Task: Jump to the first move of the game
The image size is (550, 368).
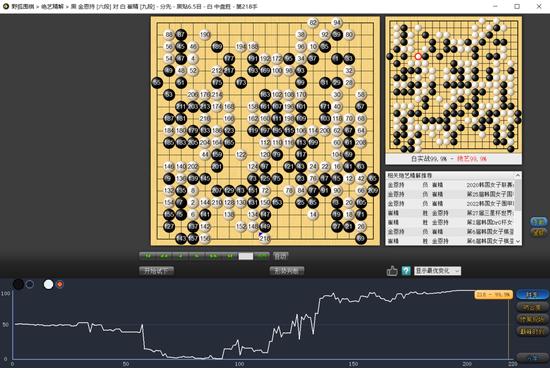Action: click(x=148, y=256)
